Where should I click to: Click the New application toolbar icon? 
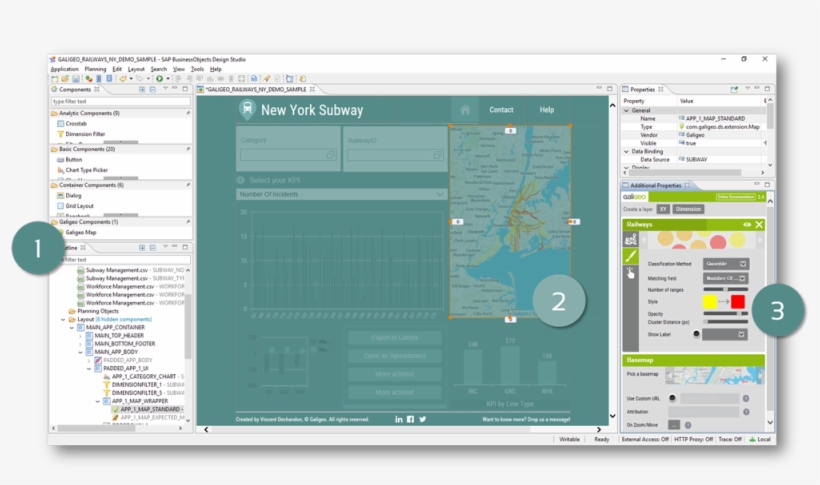click(x=54, y=78)
